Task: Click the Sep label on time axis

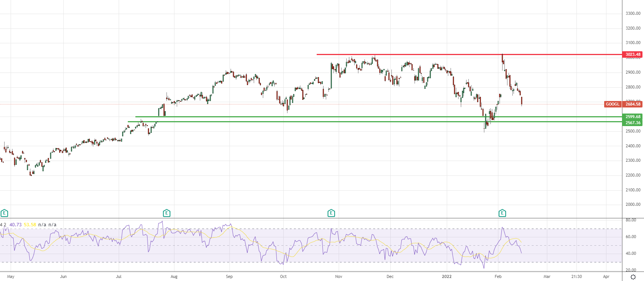Action: [229, 276]
